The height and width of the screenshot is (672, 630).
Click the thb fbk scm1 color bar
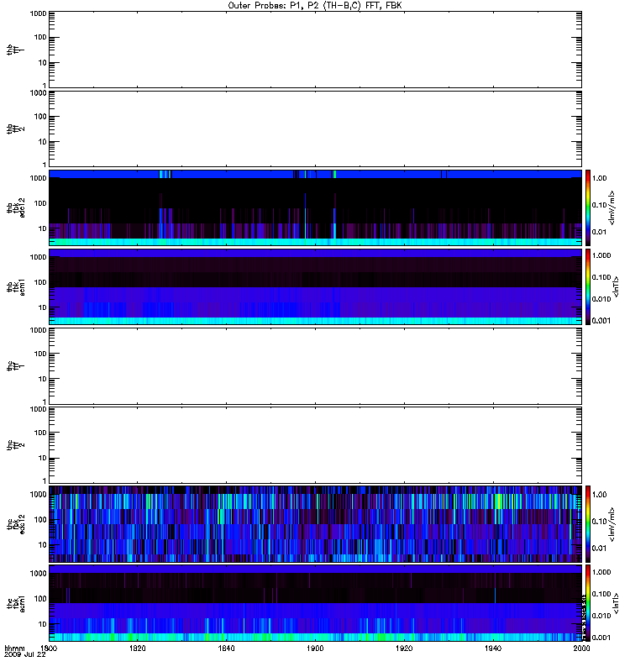tap(588, 286)
